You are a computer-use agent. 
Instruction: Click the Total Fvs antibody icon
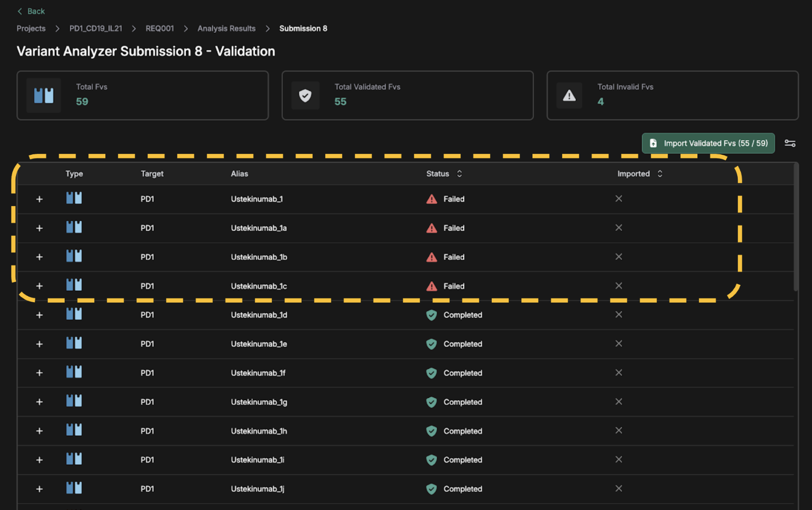tap(44, 95)
